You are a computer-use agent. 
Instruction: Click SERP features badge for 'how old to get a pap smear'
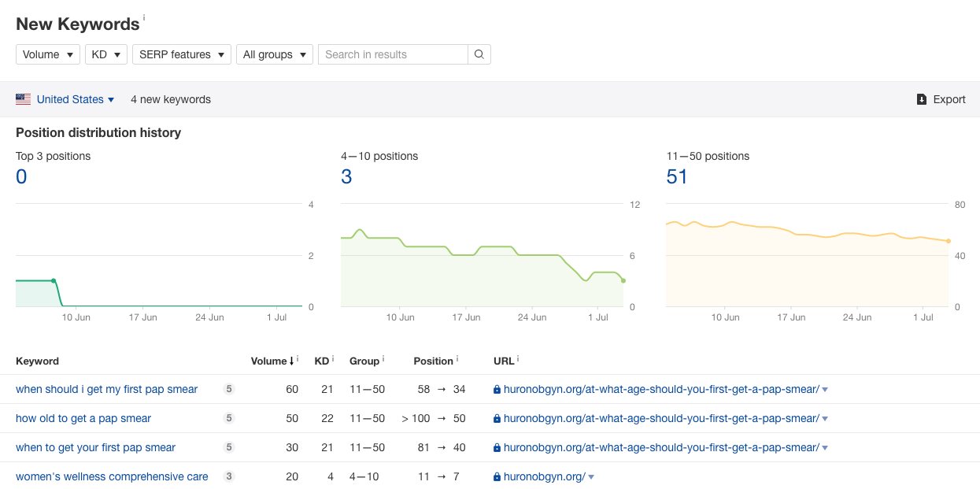tap(229, 418)
